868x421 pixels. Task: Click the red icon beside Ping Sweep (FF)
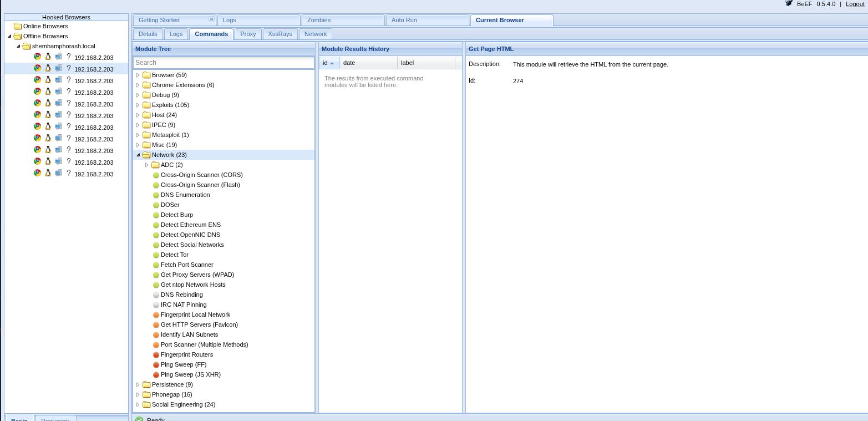[156, 365]
